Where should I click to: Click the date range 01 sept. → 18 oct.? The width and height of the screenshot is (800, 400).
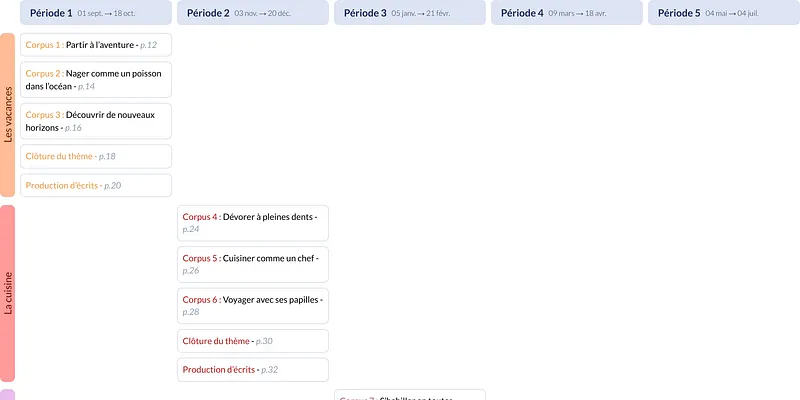[106, 13]
